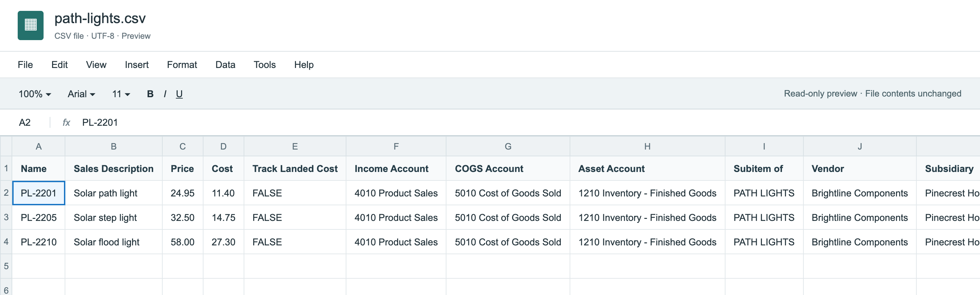The image size is (980, 295).
Task: Select the 'Vendor' header cell
Action: 860,169
